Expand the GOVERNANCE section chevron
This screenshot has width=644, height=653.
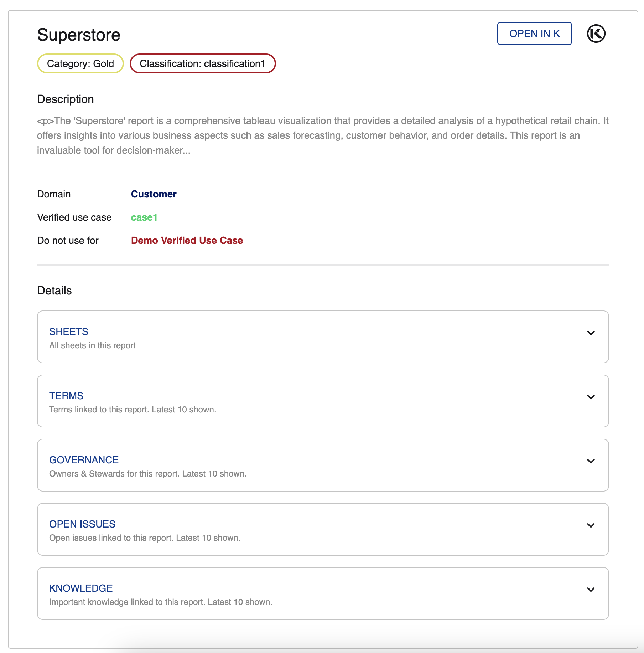[x=591, y=461]
